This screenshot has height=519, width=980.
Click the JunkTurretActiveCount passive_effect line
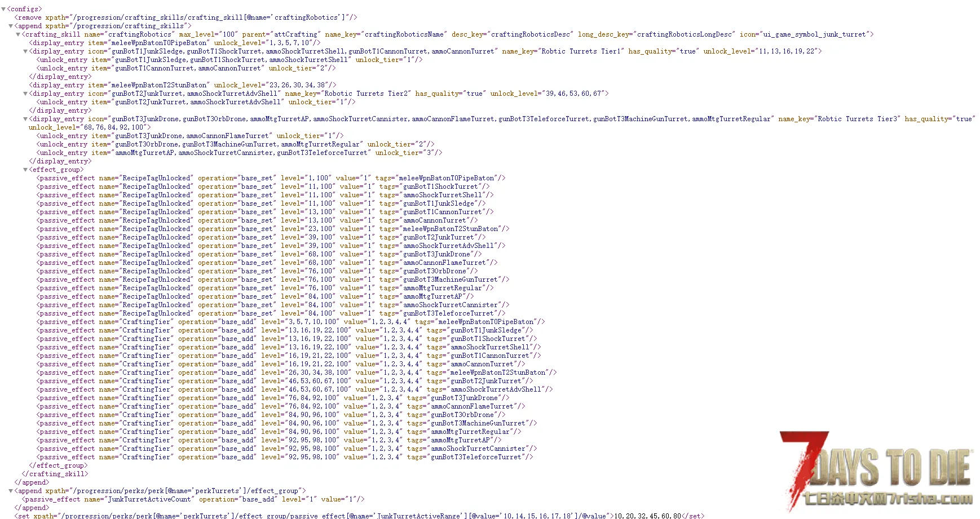click(193, 499)
